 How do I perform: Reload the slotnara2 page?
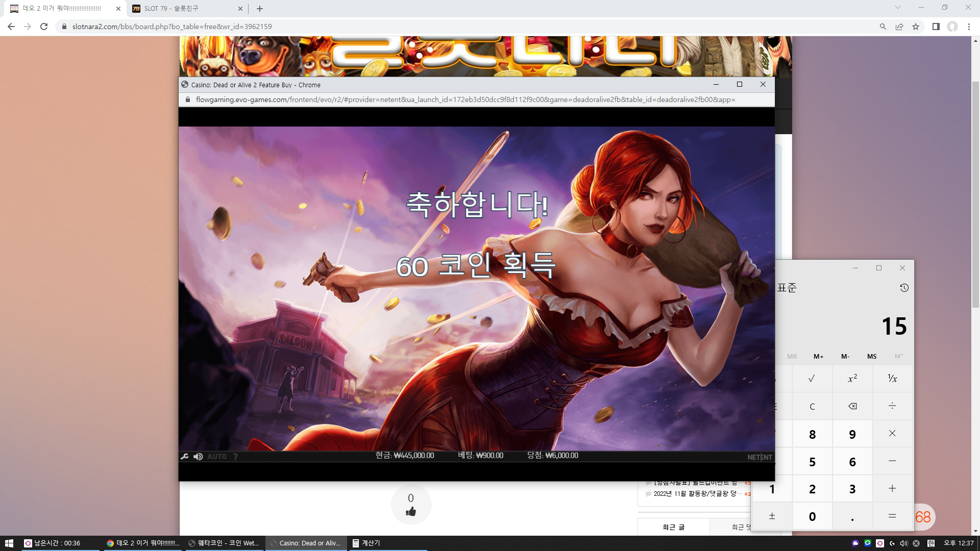(44, 27)
